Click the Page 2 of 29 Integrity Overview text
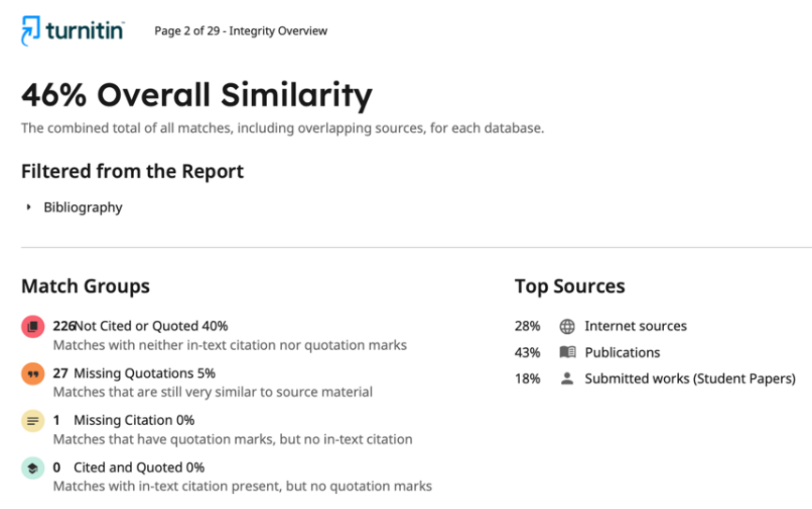The width and height of the screenshot is (812, 509). click(x=241, y=31)
